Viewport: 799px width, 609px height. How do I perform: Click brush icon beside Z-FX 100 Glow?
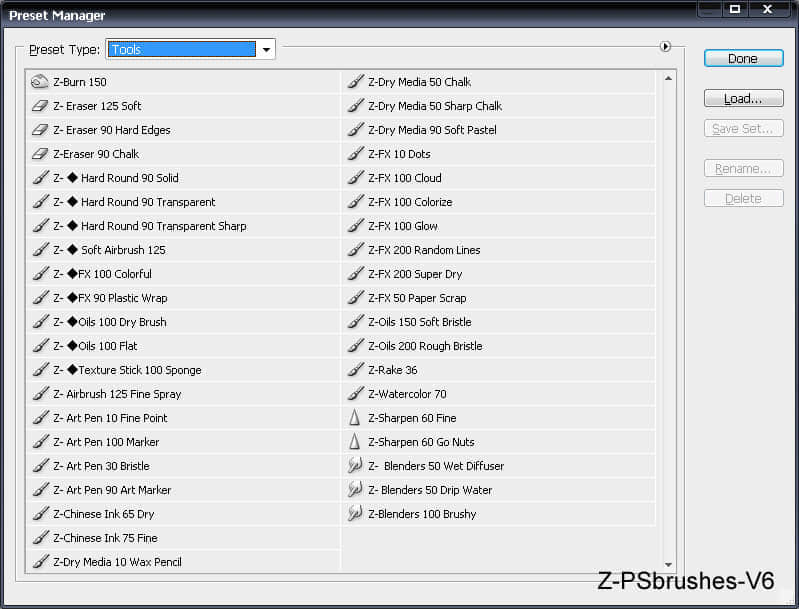(356, 225)
